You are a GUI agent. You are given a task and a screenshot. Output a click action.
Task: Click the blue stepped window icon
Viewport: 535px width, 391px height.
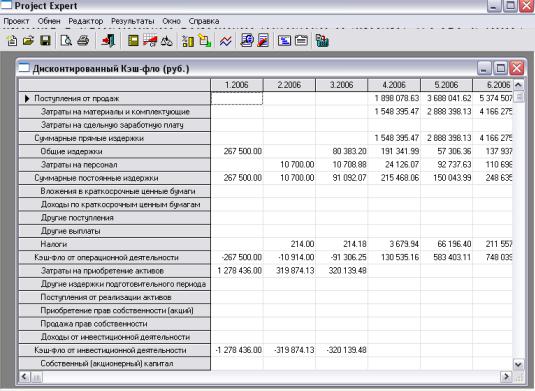[x=284, y=41]
